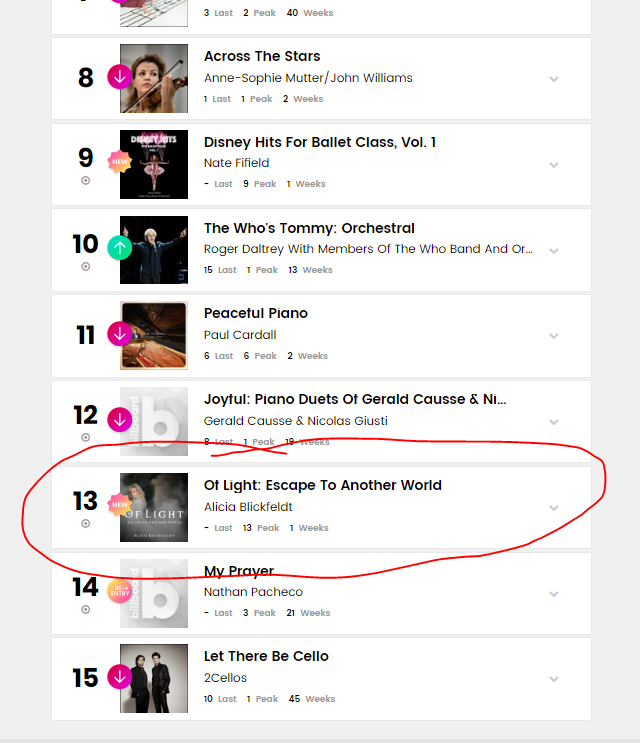Click the down arrow icon beside Peaceful Piano
Screen dimensions: 640x743
[x=119, y=334]
